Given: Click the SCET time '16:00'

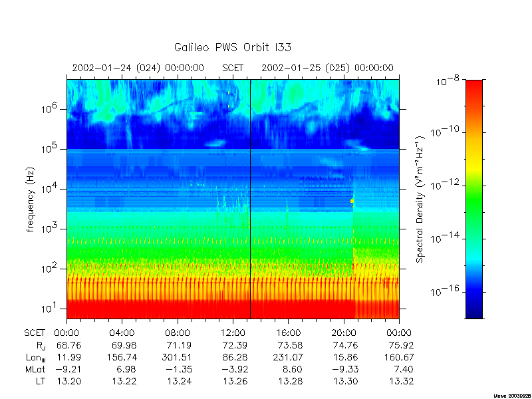Looking at the screenshot, I should coord(289,333).
